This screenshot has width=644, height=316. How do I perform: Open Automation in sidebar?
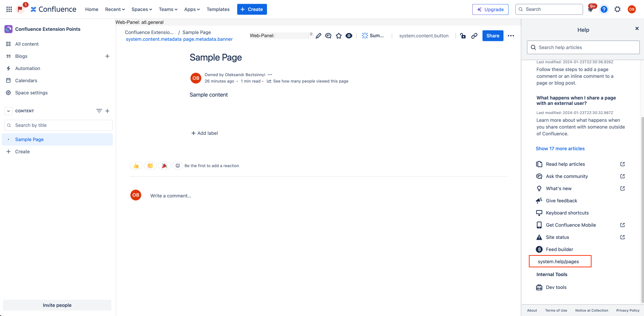(x=58, y=68)
